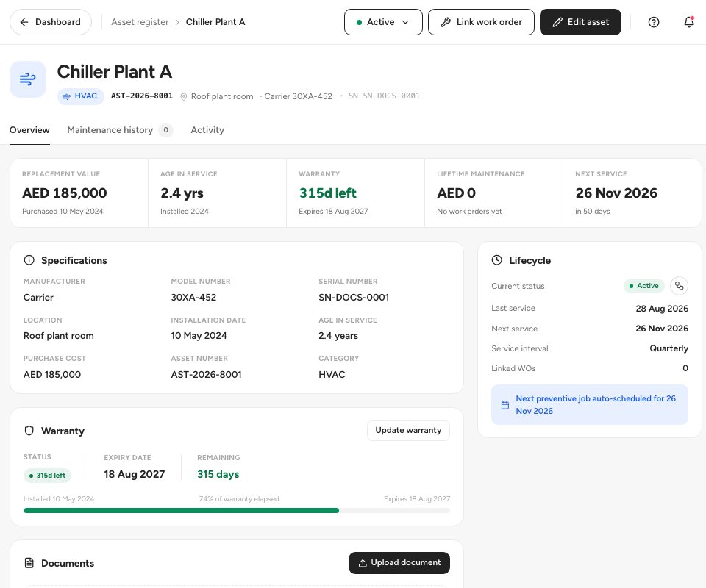Select the Overview tab
706x588 pixels.
(29, 130)
